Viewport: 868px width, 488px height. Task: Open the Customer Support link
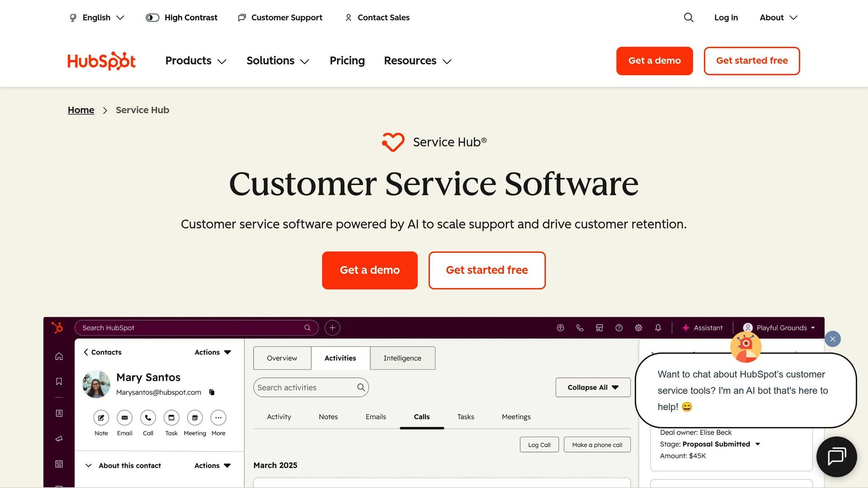tap(280, 17)
